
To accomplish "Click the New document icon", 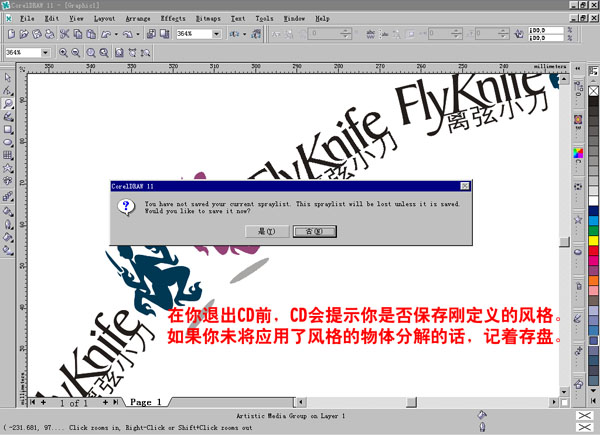I will (x=11, y=34).
